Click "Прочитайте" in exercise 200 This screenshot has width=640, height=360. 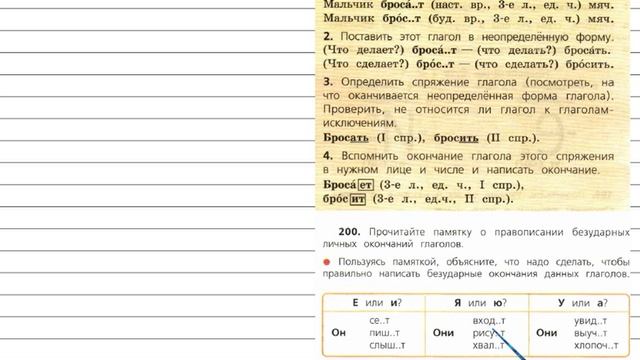point(397,232)
